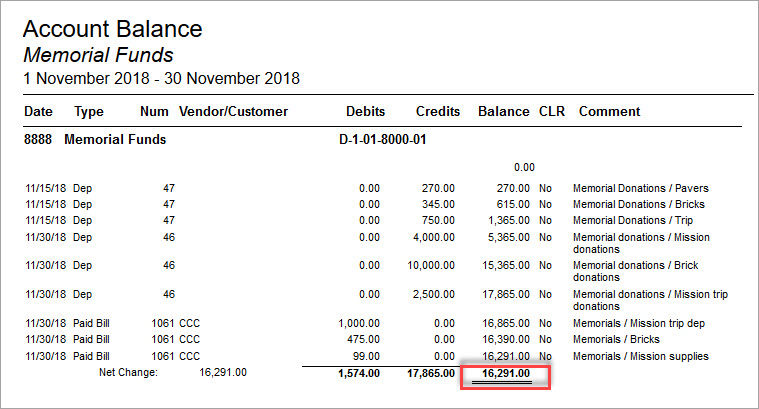Click the 5,365.00 running balance

[x=509, y=237]
